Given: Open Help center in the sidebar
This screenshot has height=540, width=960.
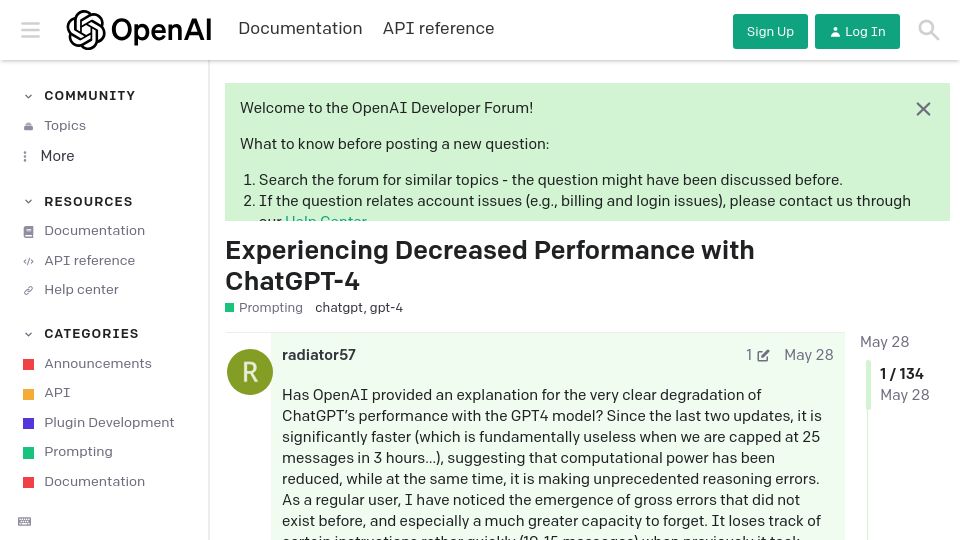Looking at the screenshot, I should point(81,290).
